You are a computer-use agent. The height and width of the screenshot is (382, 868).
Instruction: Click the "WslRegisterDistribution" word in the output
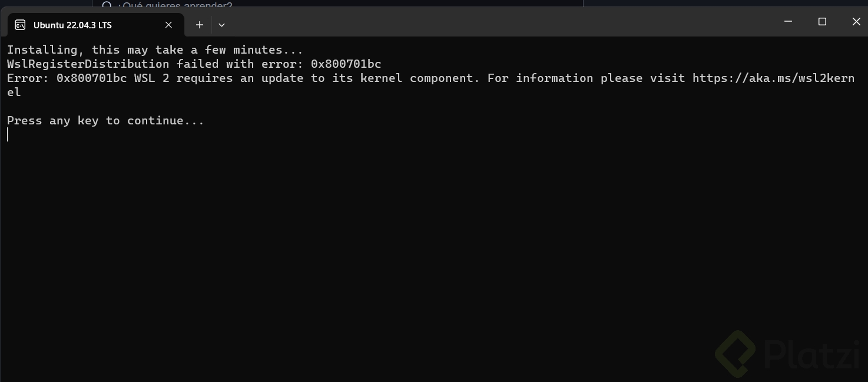pyautogui.click(x=88, y=64)
